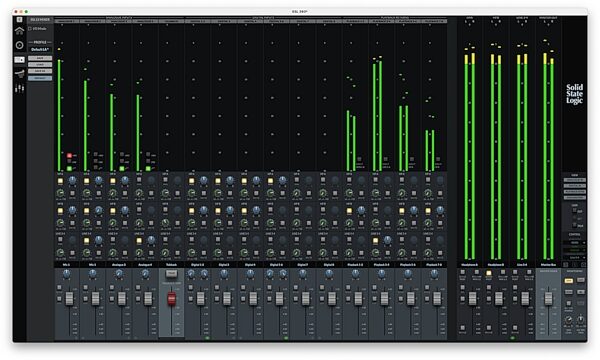Click the SSL 360 logo icon above Home
The image size is (600, 360).
[x=20, y=20]
